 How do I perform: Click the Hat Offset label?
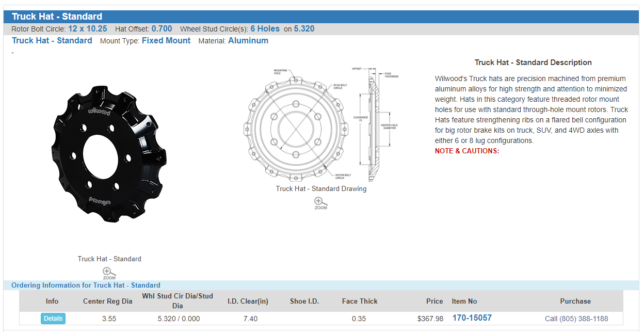click(x=132, y=29)
